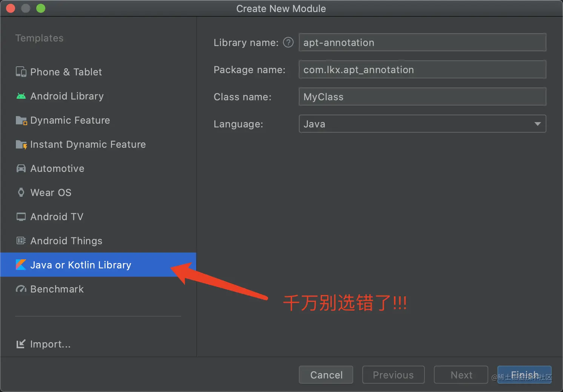
Task: Click the Previous button
Action: tap(393, 375)
